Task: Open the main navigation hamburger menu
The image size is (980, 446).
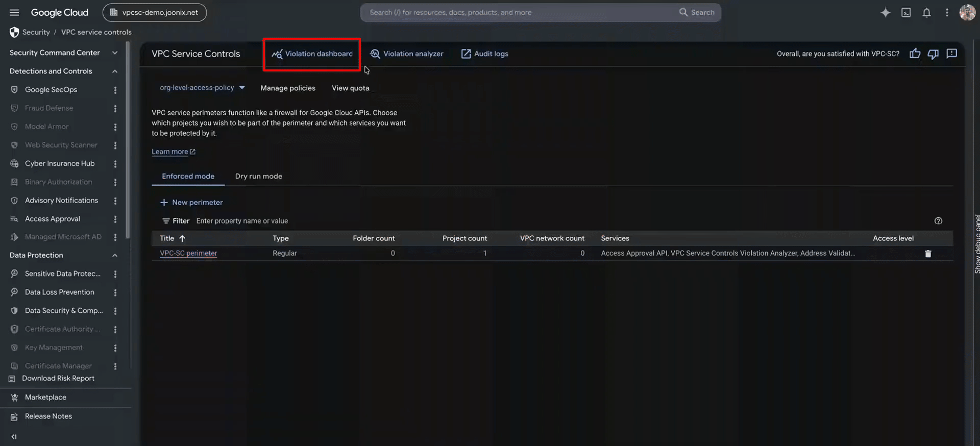Action: pos(14,12)
